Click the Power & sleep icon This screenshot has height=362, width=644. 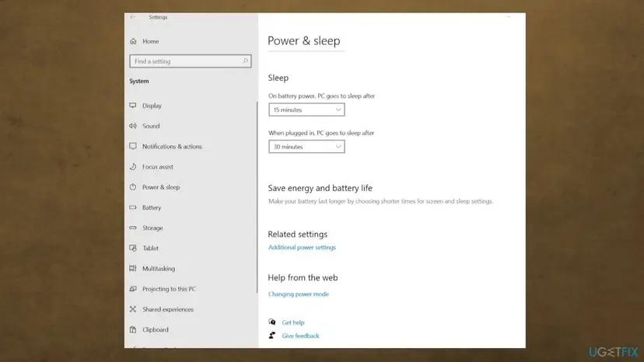133,187
